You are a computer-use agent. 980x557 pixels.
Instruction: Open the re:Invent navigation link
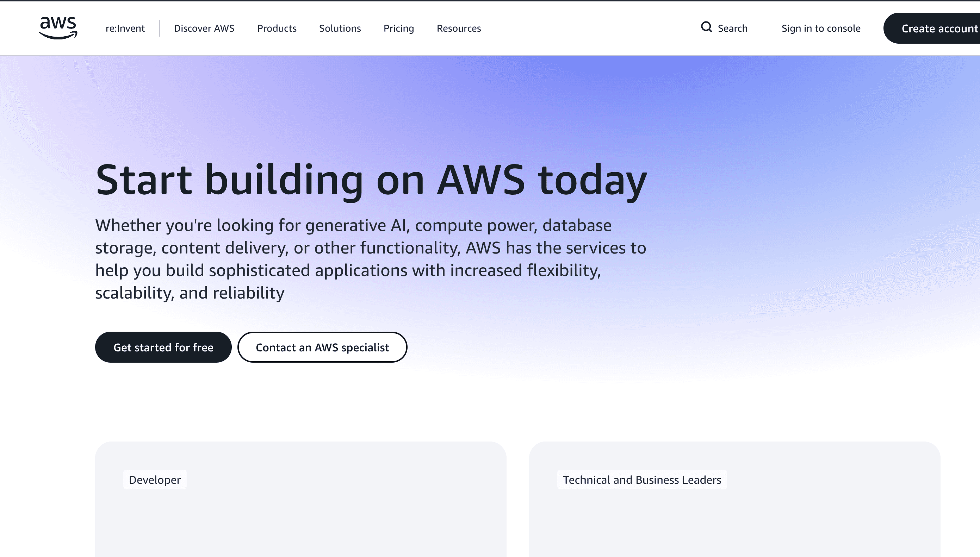125,28
